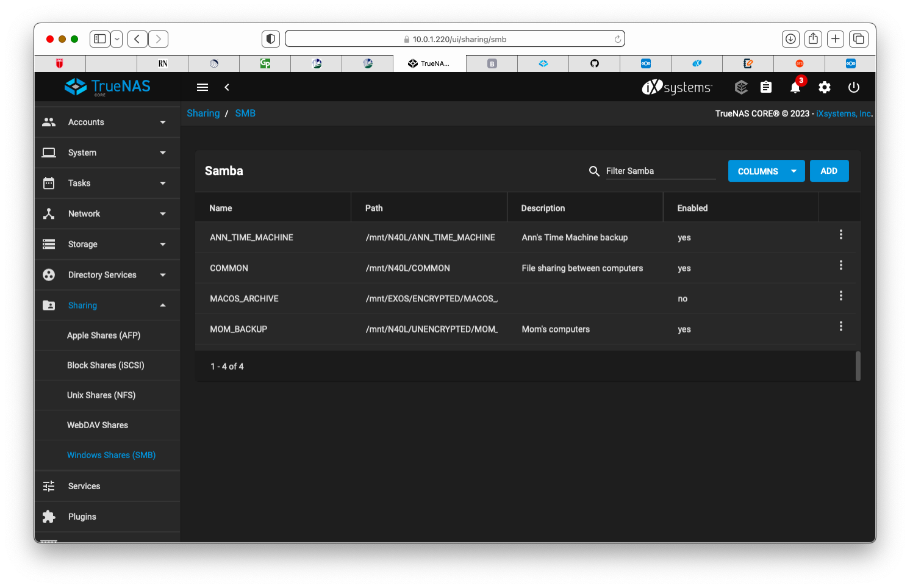
Task: Expand the Network menu arrow
Action: tap(163, 213)
